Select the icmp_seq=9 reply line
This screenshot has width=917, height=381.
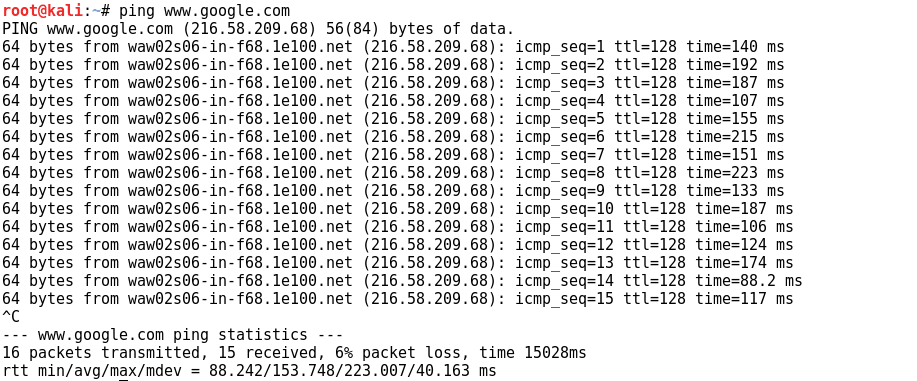[393, 191]
